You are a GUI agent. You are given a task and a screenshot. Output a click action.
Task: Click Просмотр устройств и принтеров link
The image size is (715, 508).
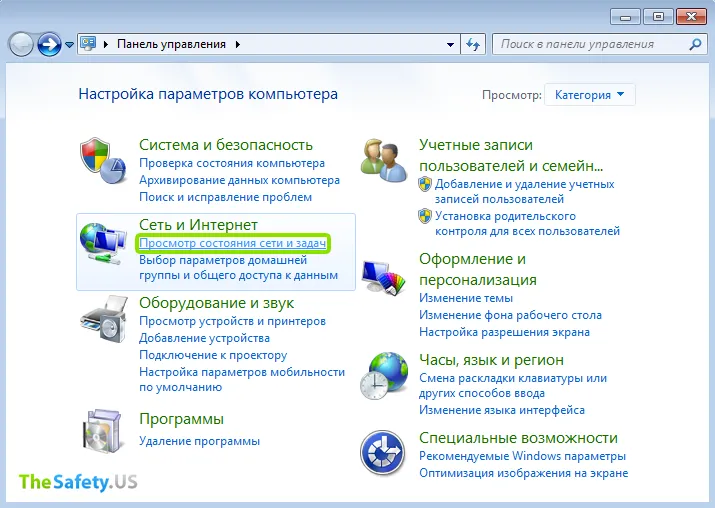pyautogui.click(x=232, y=321)
